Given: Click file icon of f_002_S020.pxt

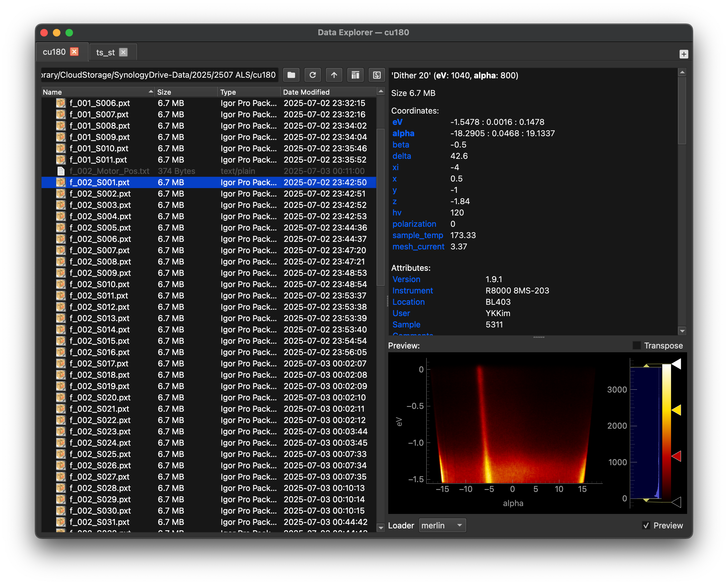Looking at the screenshot, I should pos(61,397).
